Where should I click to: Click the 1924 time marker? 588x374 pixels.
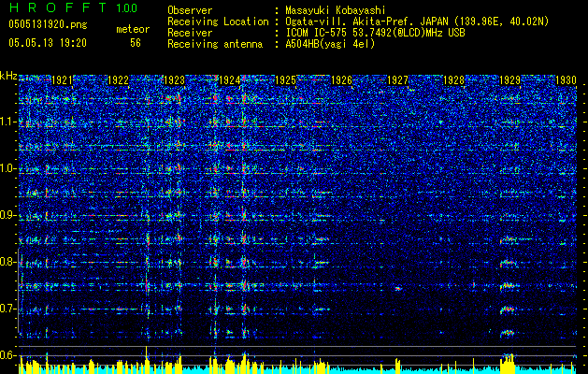(x=230, y=79)
